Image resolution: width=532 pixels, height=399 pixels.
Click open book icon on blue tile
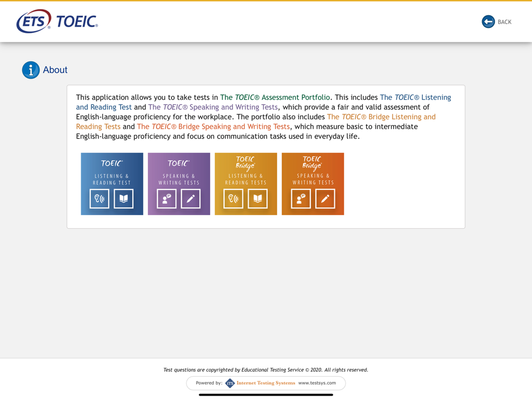point(124,198)
